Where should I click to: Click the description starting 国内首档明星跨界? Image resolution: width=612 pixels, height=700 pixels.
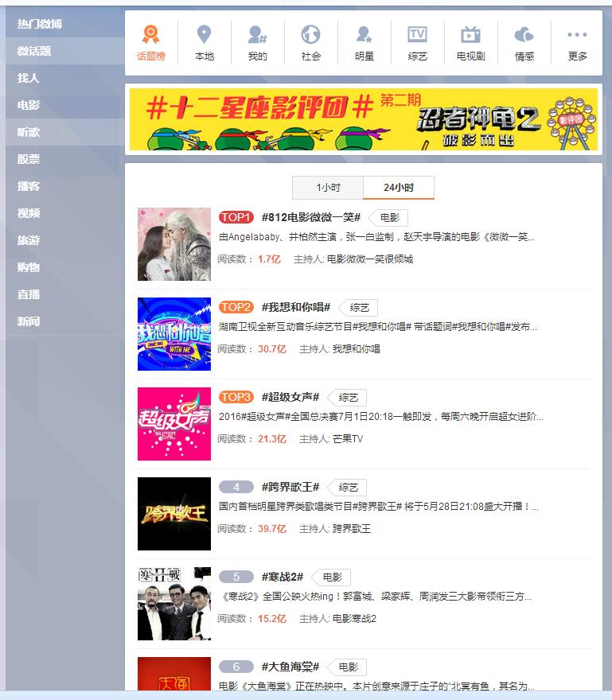point(378,507)
